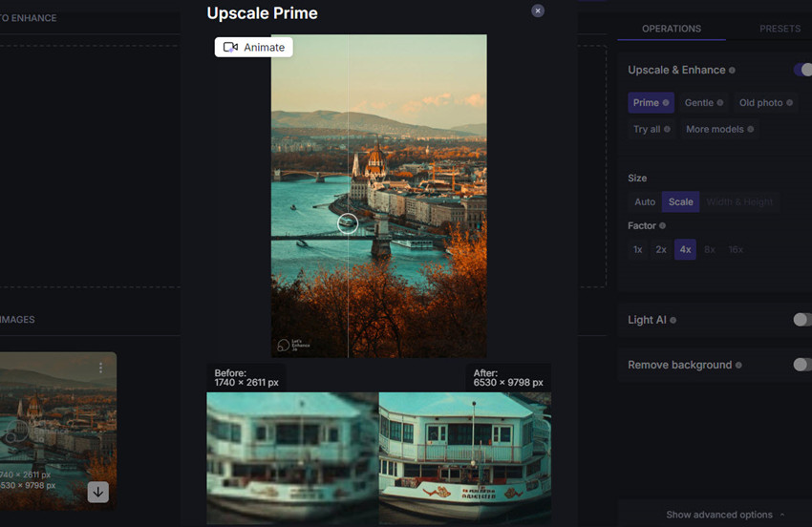Select the Gentle model
The height and width of the screenshot is (527, 812).
pyautogui.click(x=704, y=102)
